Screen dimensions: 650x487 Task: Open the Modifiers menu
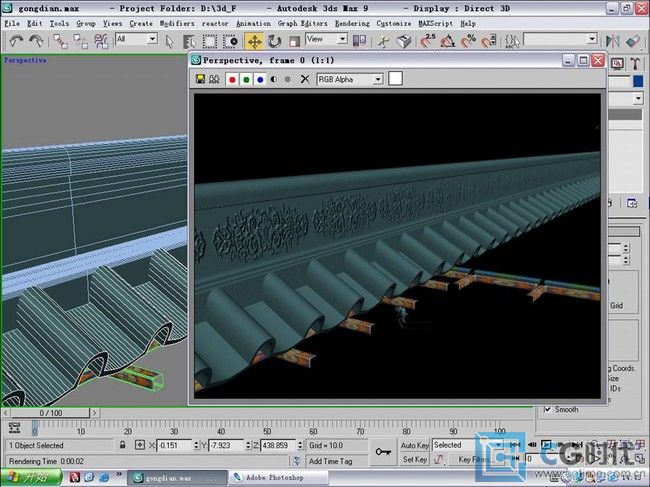(x=177, y=23)
